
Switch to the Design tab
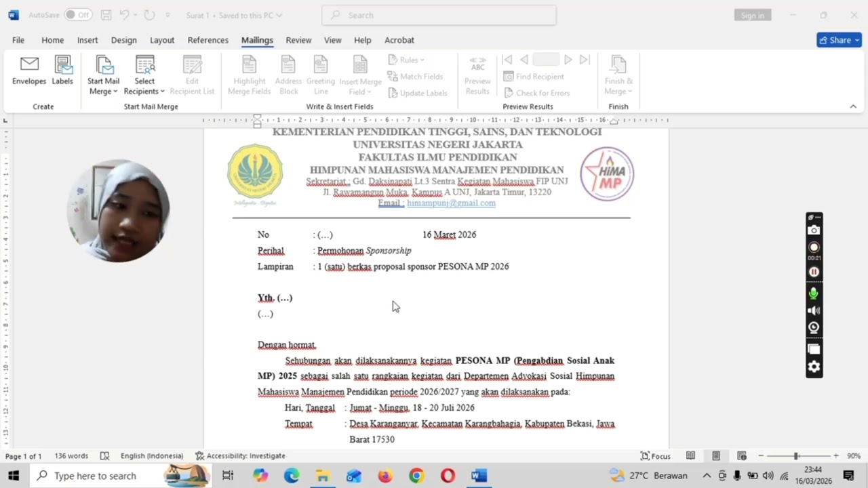pyautogui.click(x=123, y=40)
